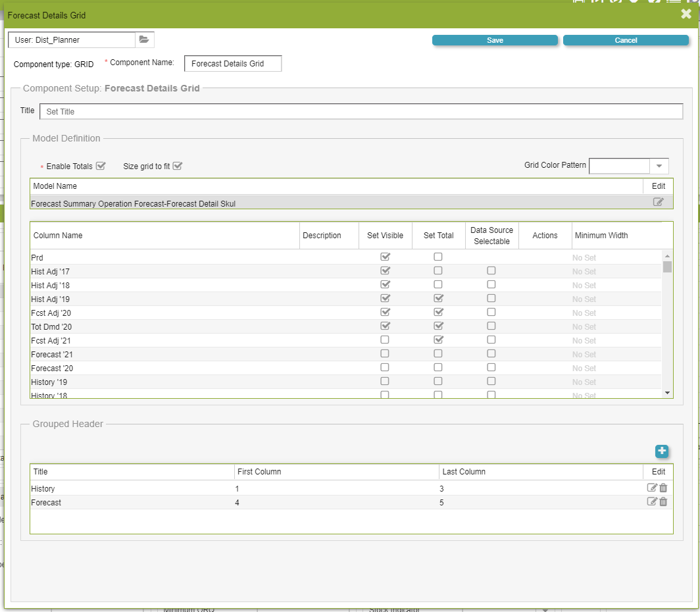Image resolution: width=700 pixels, height=612 pixels.
Task: Click the Set Title input field
Action: pyautogui.click(x=361, y=112)
